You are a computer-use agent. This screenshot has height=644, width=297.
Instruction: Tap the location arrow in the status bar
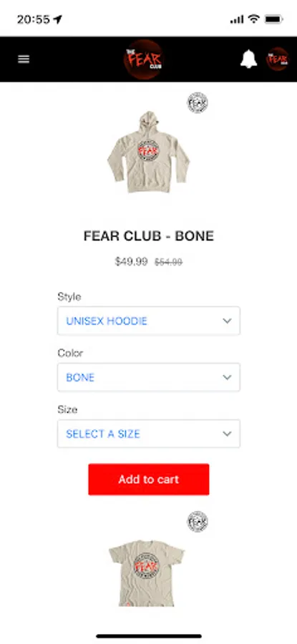click(x=57, y=19)
